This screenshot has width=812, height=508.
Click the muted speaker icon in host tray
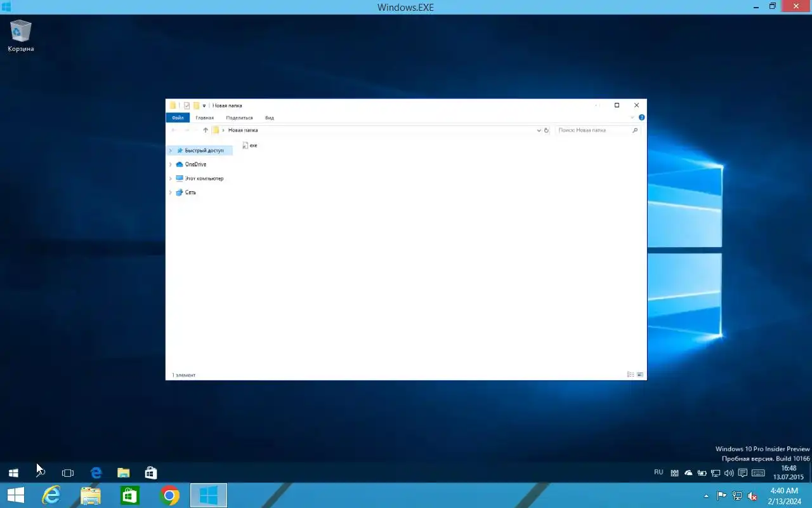752,496
